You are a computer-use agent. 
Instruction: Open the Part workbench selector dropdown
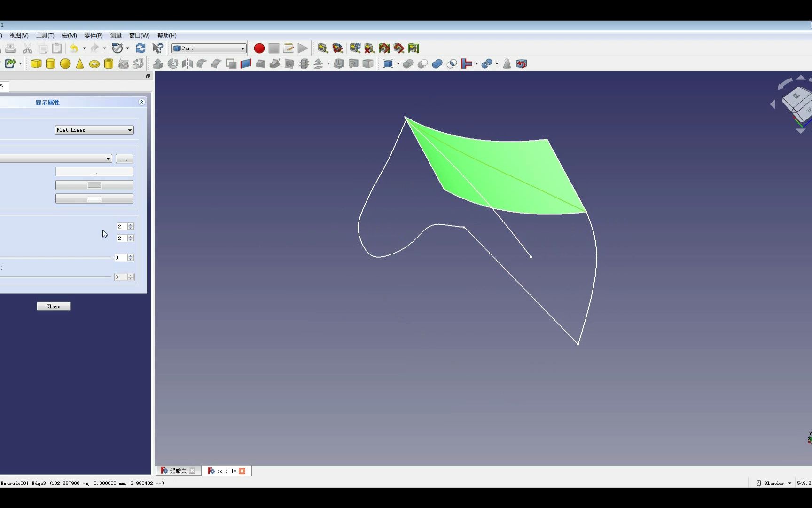[242, 48]
